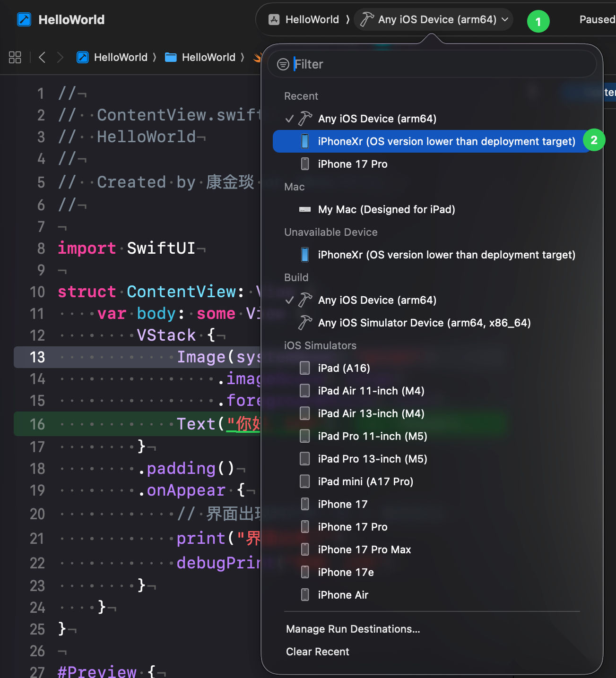The height and width of the screenshot is (678, 616).
Task: Click the hammer icon next to Any iOS Simulator Device
Action: 305,323
